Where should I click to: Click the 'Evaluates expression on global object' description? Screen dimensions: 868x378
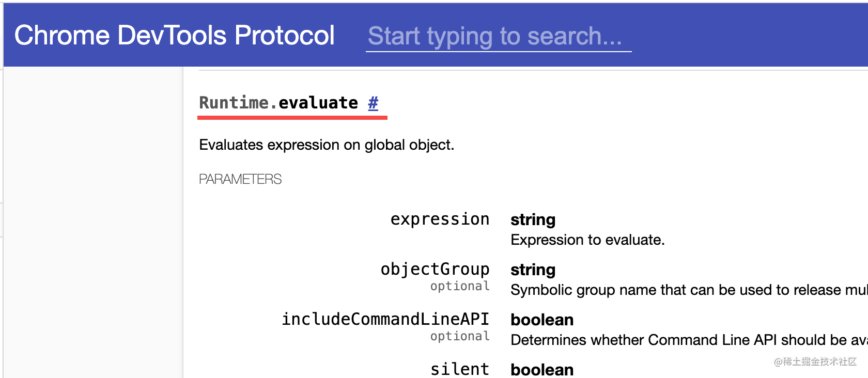pos(327,145)
